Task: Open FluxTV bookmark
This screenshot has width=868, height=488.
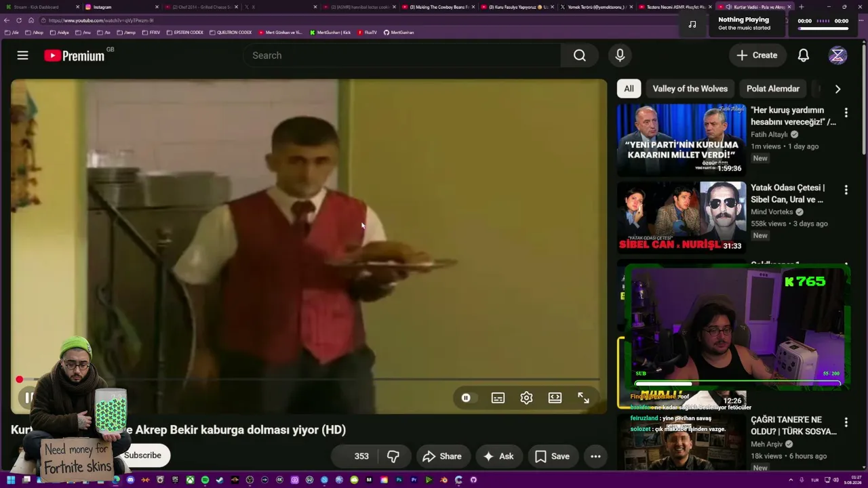Action: [x=367, y=33]
